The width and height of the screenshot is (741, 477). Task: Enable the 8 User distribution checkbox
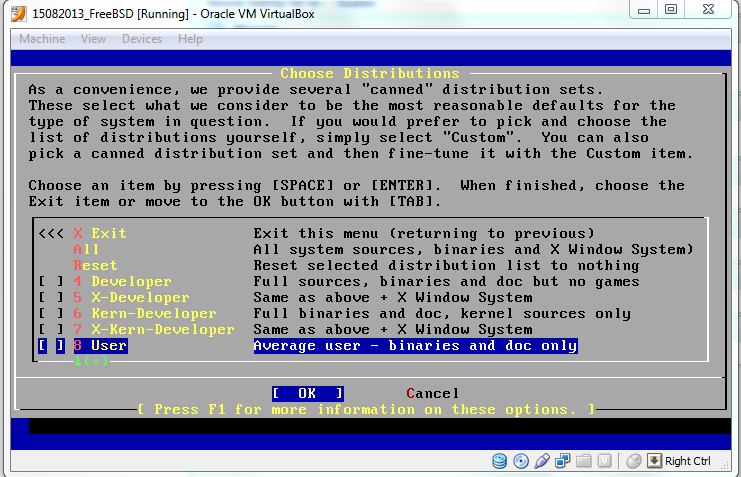[50, 346]
